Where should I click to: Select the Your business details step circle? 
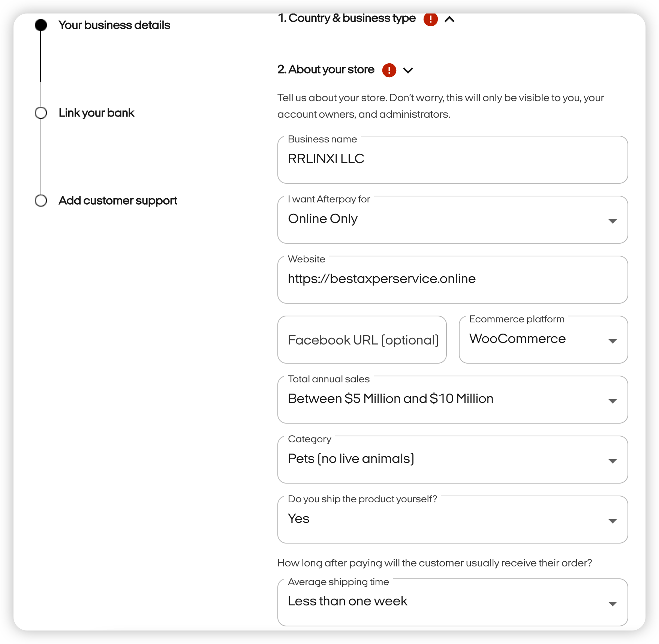click(x=41, y=25)
